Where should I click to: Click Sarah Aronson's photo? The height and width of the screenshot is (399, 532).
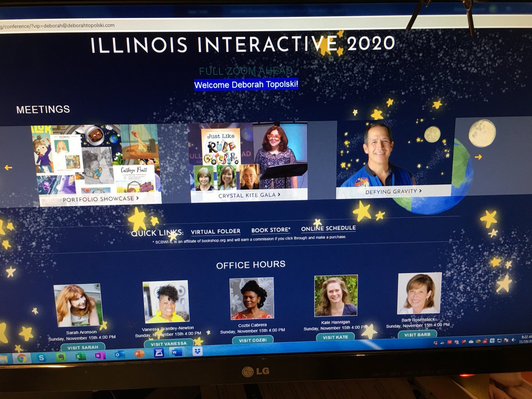pos(78,305)
